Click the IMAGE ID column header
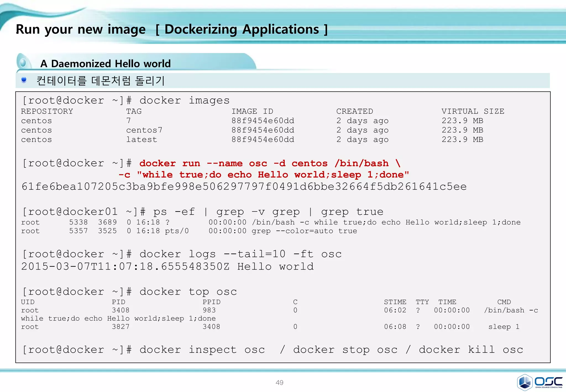The height and width of the screenshot is (392, 566). click(252, 111)
